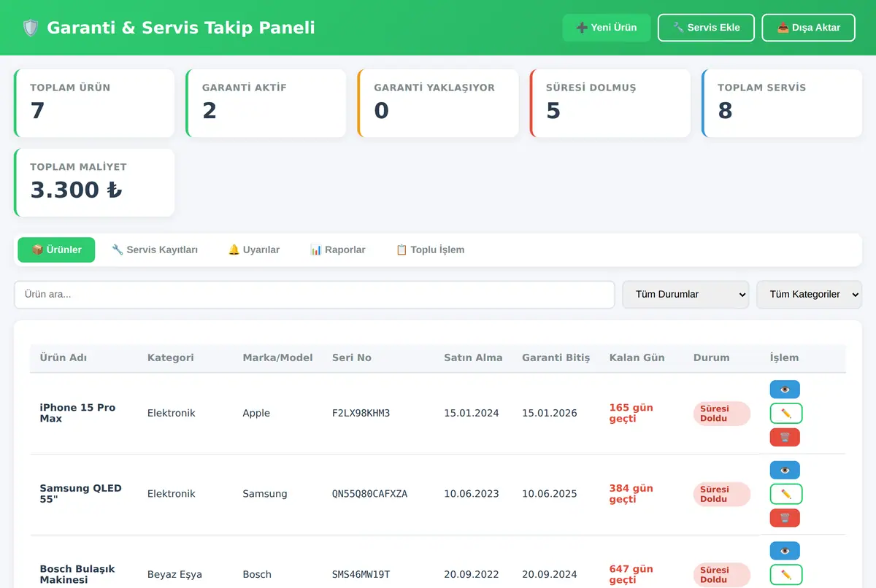
Task: Switch to the Ürünler tab
Action: 56,249
